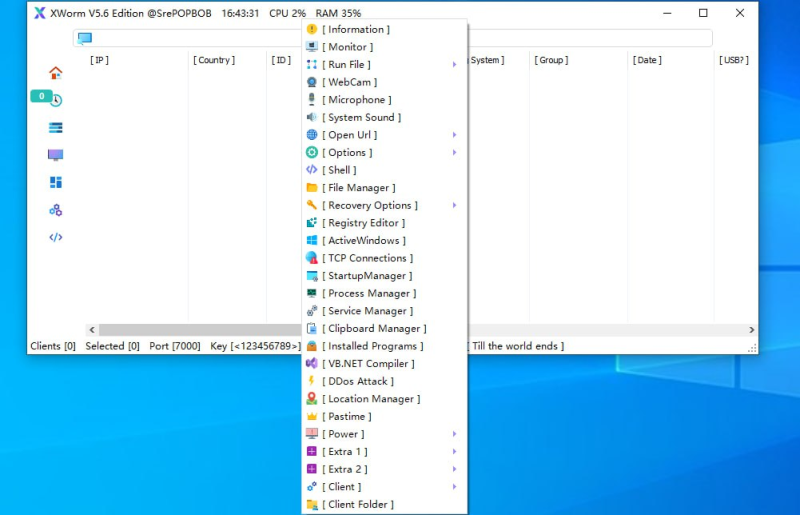Image resolution: width=800 pixels, height=515 pixels.
Task: Click the purple monitor icon in the sidebar
Action: point(56,155)
